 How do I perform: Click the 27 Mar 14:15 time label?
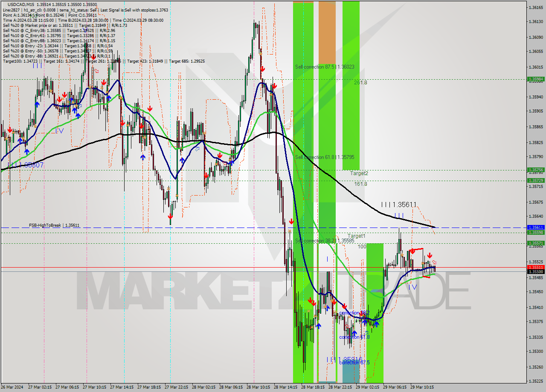pos(122,387)
